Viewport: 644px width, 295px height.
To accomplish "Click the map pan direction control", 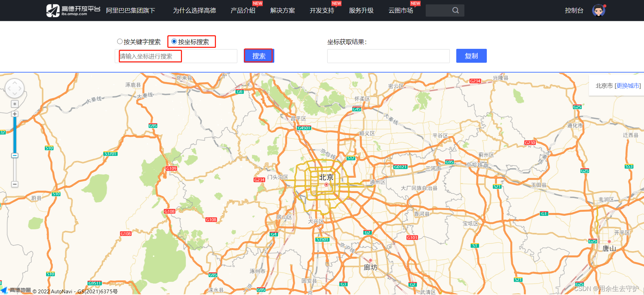I will click(15, 89).
